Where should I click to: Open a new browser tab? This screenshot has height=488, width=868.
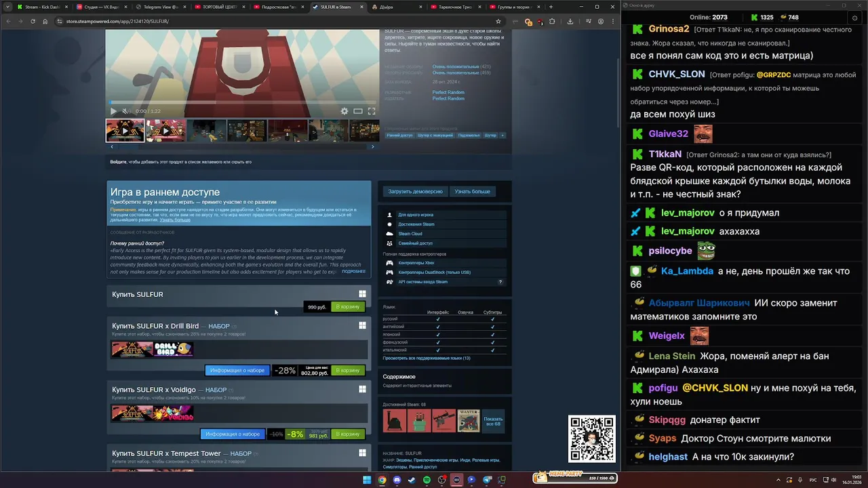point(551,7)
